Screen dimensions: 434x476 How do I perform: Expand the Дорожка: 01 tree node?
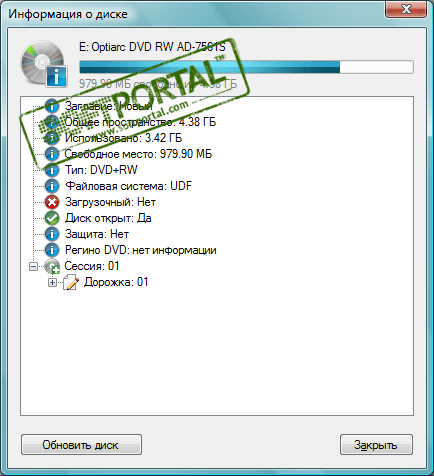[x=52, y=282]
